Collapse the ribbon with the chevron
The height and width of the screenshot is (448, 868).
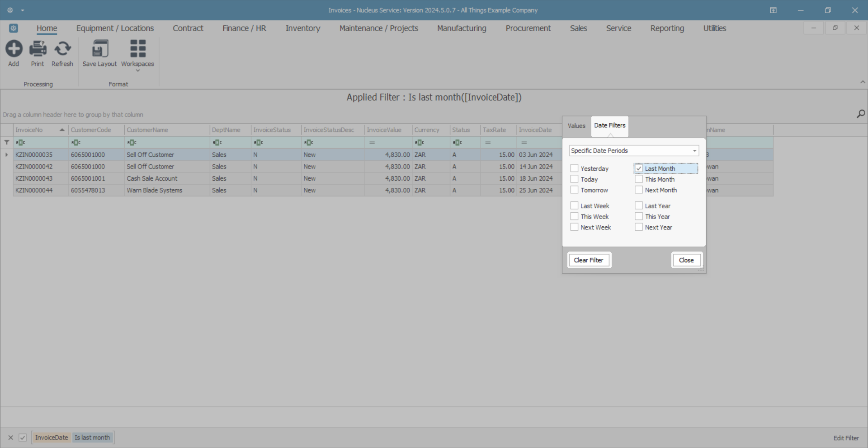coord(863,82)
